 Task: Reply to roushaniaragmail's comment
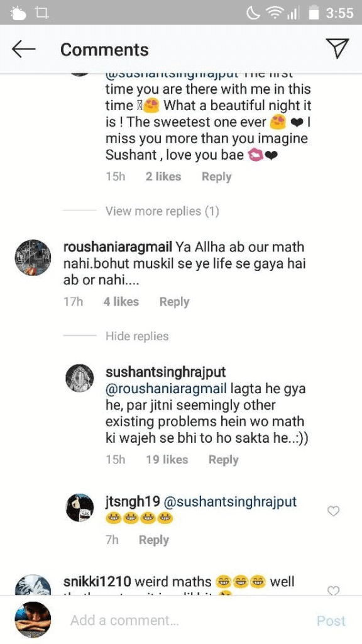(x=175, y=302)
